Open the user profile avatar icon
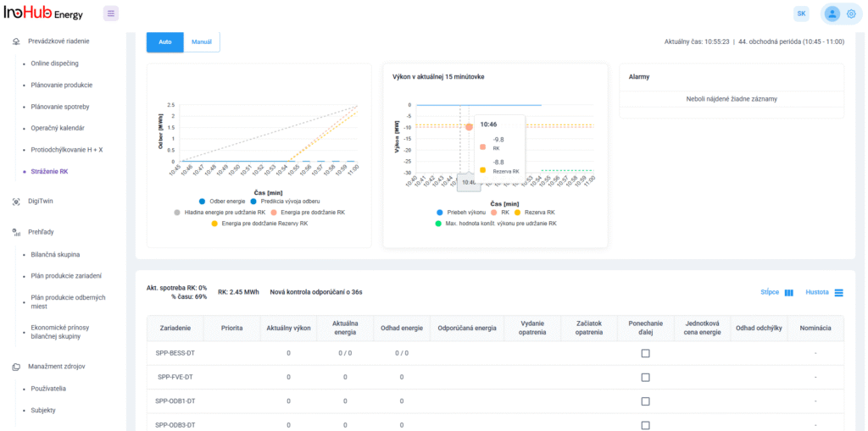The image size is (868, 431). point(832,14)
